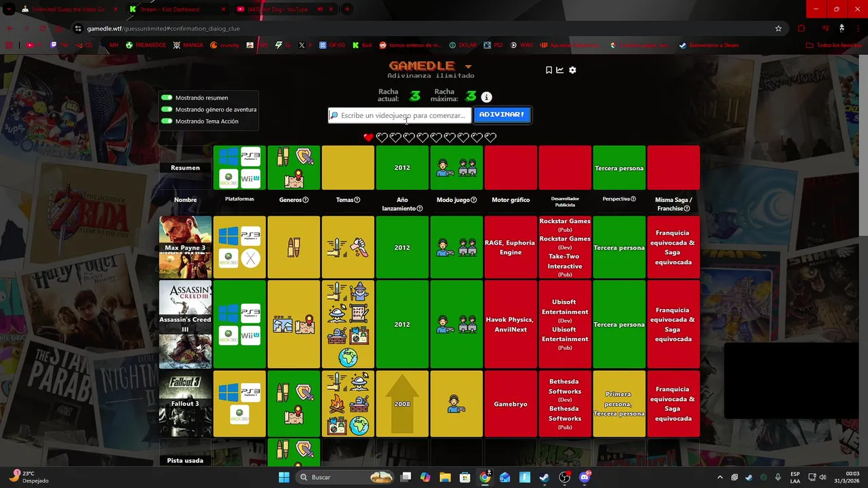Click the Primera persona, Tercera persona cell

619,403
